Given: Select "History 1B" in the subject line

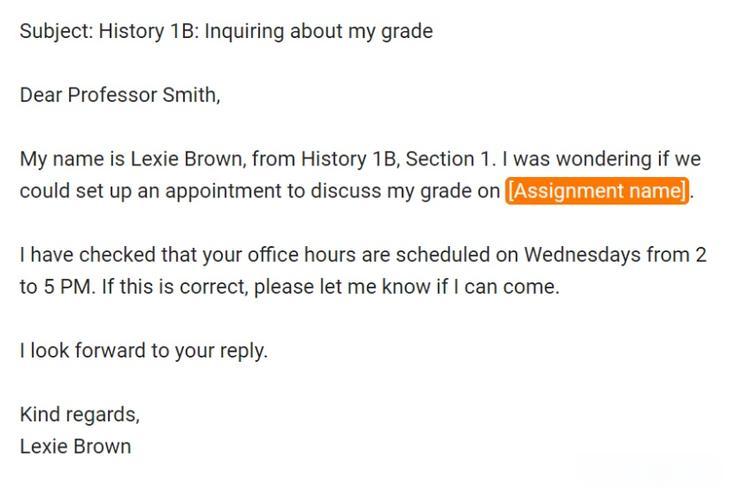Looking at the screenshot, I should pos(145,31).
